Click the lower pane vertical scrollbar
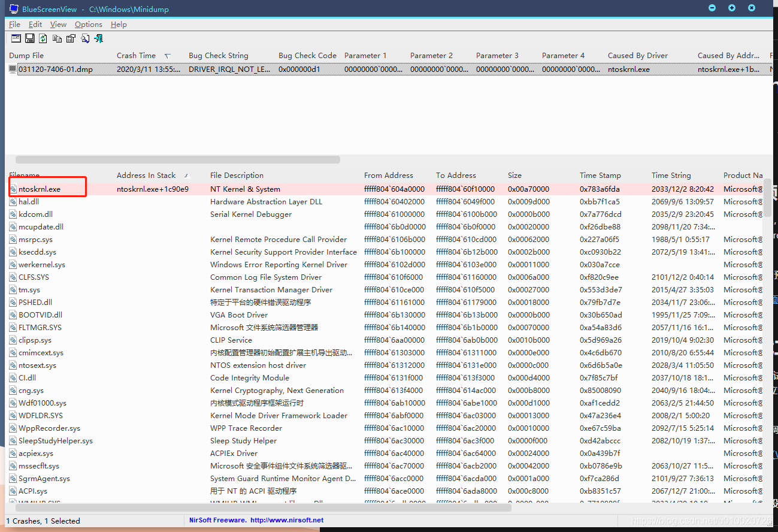This screenshot has width=778, height=532. pos(768,198)
